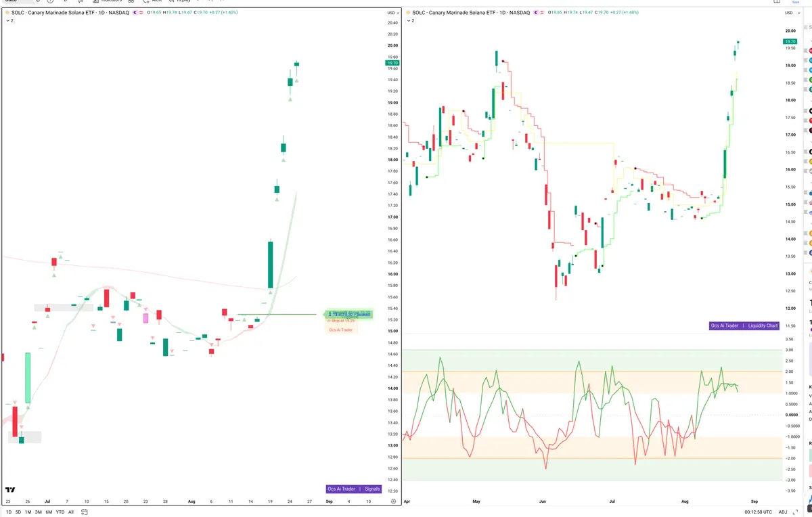Click the Ocs Ai Trader Liquidity Chart label
The width and height of the screenshot is (812, 517).
point(744,325)
